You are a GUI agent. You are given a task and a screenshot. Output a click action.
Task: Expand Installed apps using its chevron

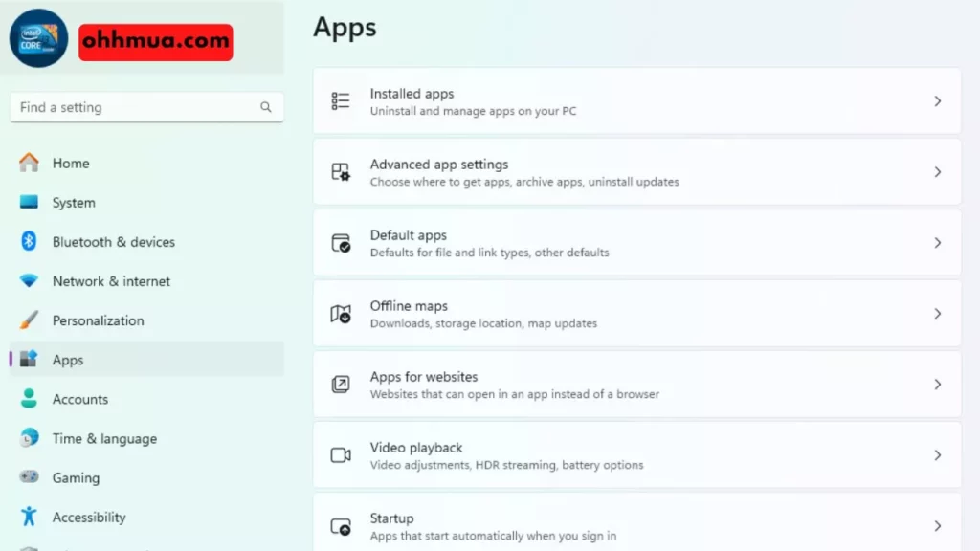click(x=938, y=101)
